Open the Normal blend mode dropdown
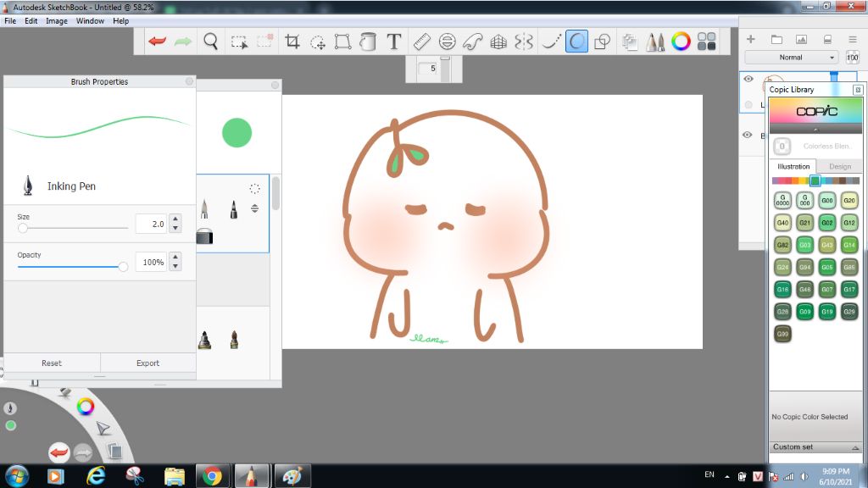The image size is (868, 488). point(792,58)
